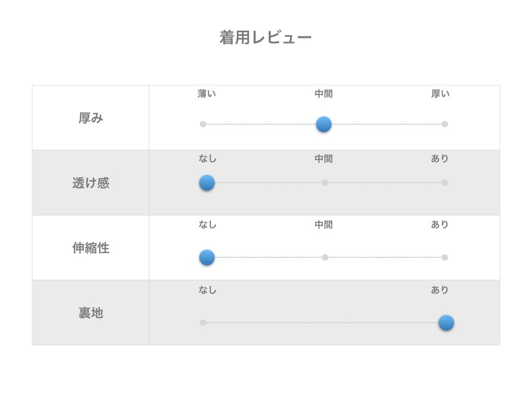The image size is (532, 399).
Task: Select the 厚み row heading
Action: [91, 118]
